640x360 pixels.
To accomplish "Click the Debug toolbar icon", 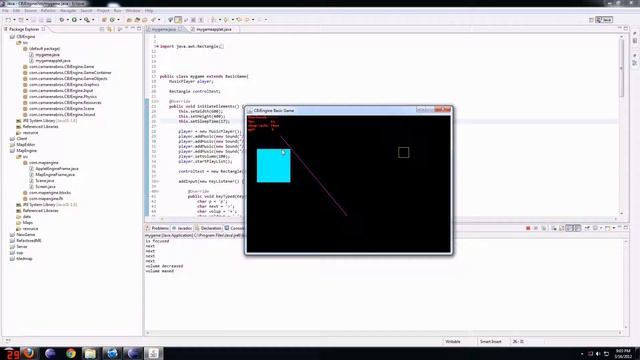I will point(62,20).
